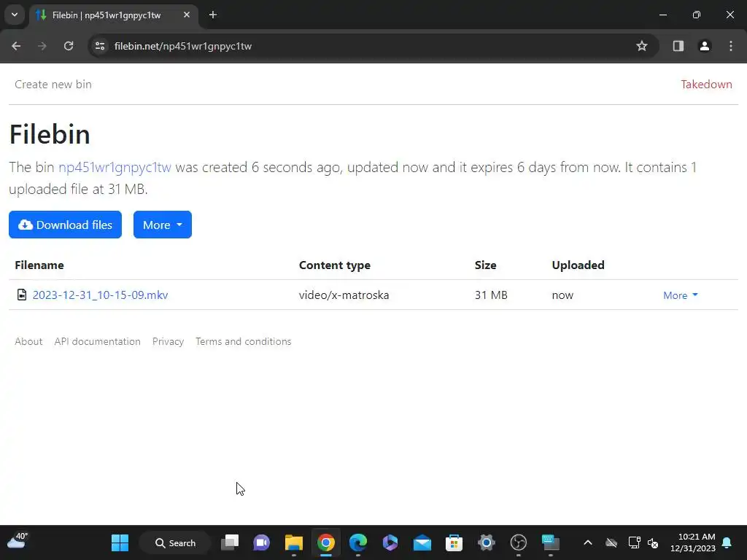Open the clock and date 10:21 AM

tap(693, 542)
